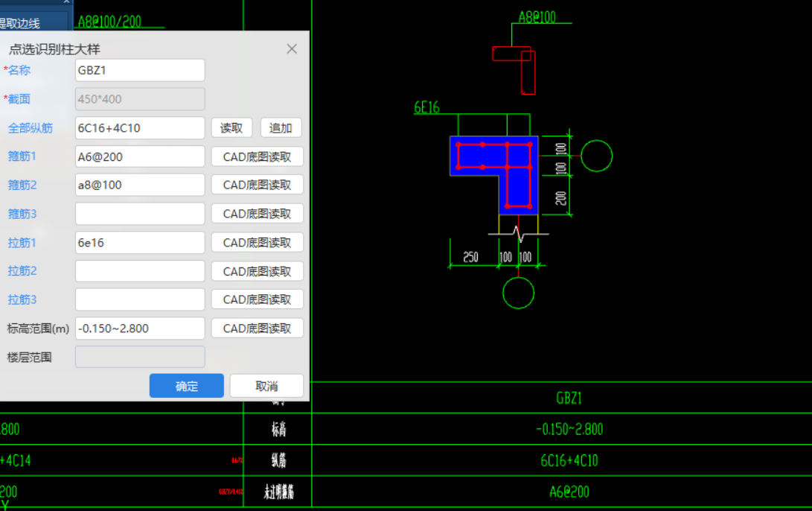Click the 拉筋1 label link
This screenshot has width=812, height=511.
click(22, 243)
